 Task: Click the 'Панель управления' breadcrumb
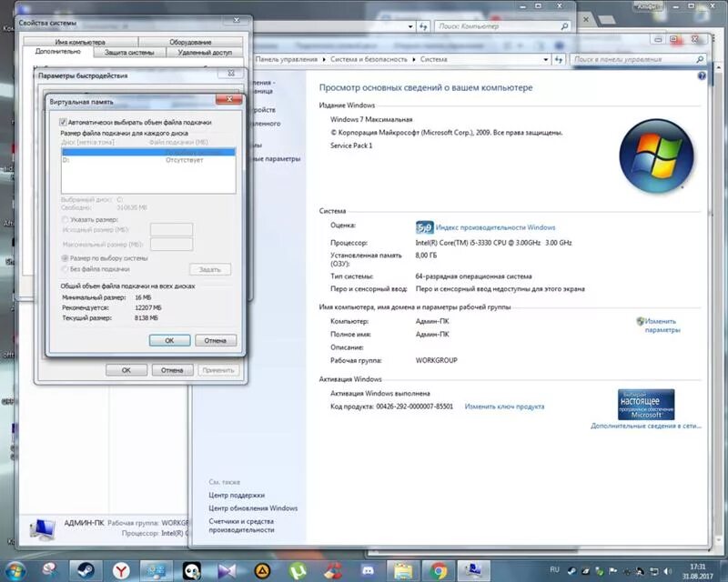tap(286, 59)
